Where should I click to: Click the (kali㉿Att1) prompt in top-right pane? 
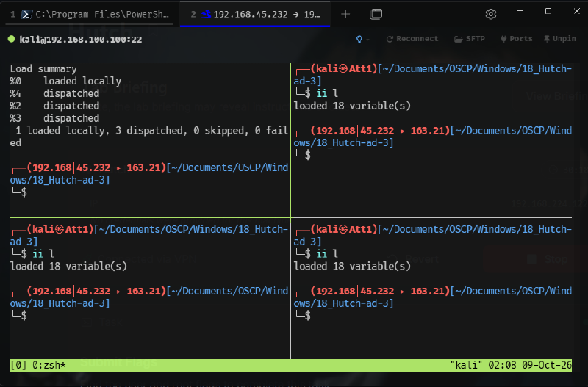(x=344, y=69)
